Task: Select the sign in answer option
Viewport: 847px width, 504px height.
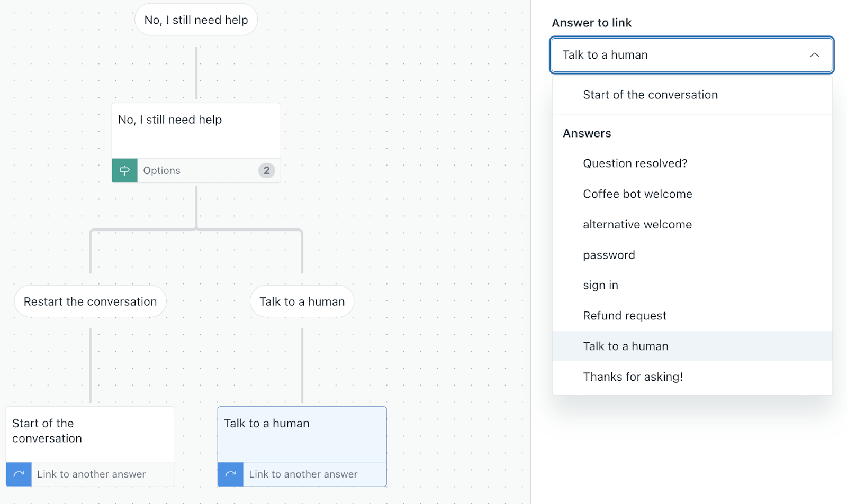Action: tap(600, 286)
